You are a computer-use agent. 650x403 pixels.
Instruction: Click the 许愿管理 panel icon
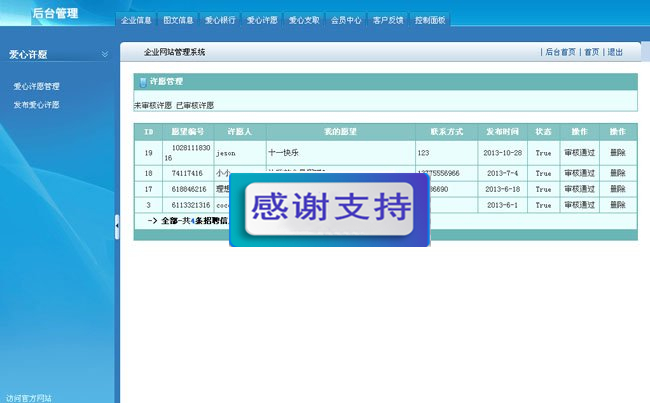(x=143, y=82)
